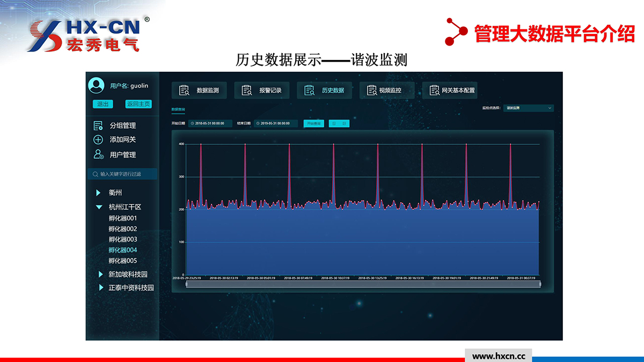
Task: Click the 网关基本配置 clipboard icon
Action: [x=434, y=90]
